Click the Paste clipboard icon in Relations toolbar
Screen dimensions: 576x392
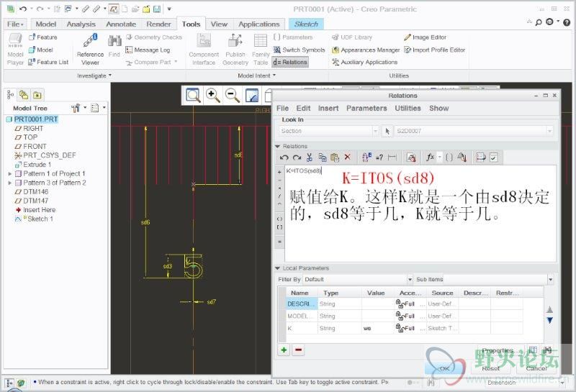point(335,158)
